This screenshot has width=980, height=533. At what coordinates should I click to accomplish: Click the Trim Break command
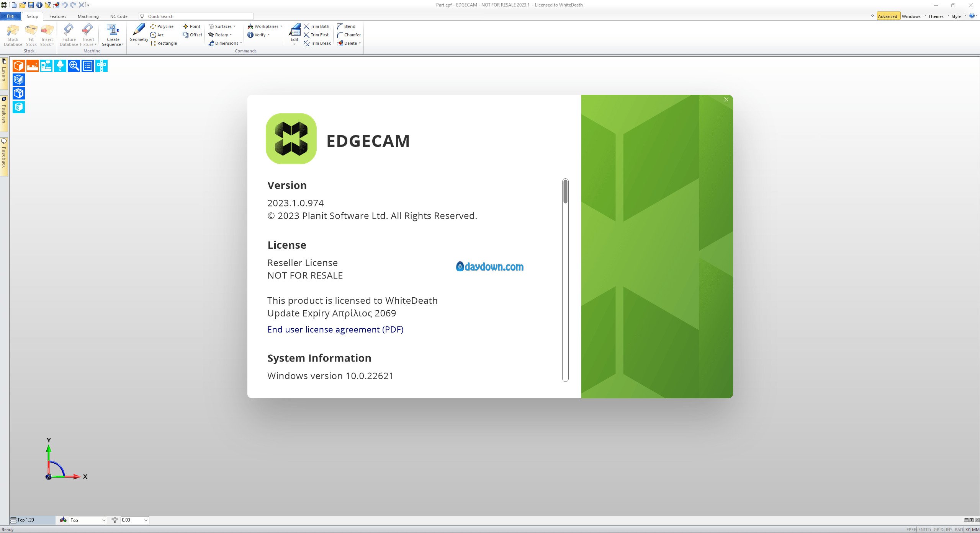point(317,43)
